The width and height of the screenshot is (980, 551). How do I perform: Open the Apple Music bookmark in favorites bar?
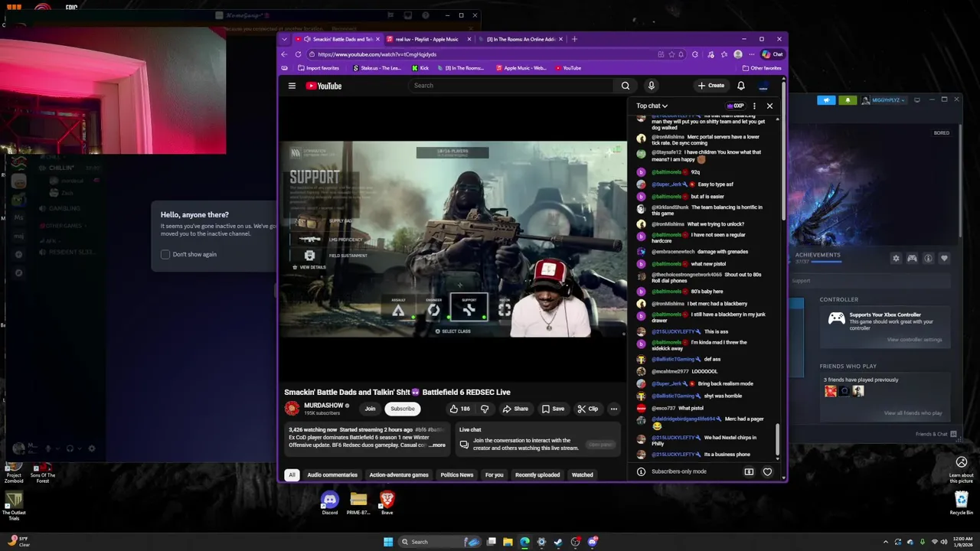tap(521, 68)
